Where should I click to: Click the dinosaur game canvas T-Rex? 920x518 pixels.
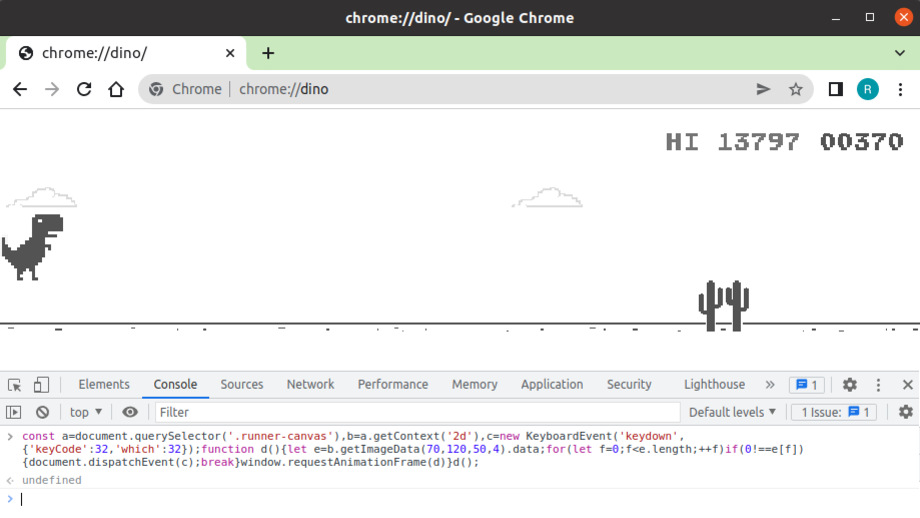pyautogui.click(x=33, y=247)
